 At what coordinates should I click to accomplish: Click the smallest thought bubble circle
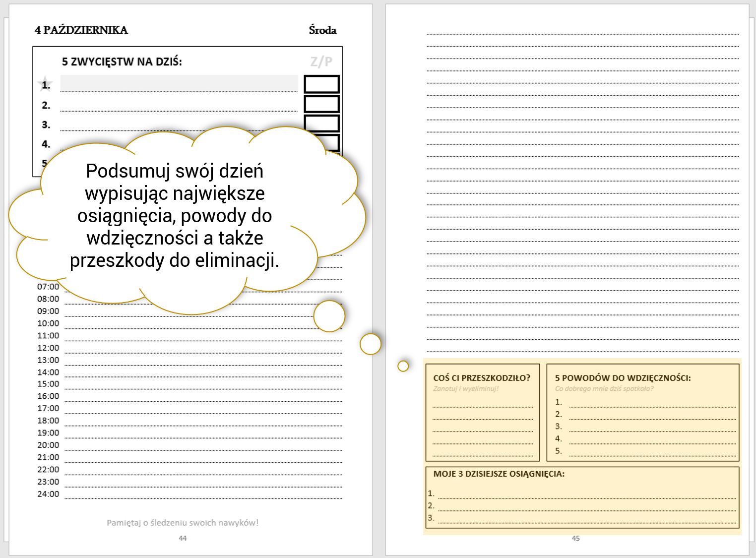[x=403, y=366]
